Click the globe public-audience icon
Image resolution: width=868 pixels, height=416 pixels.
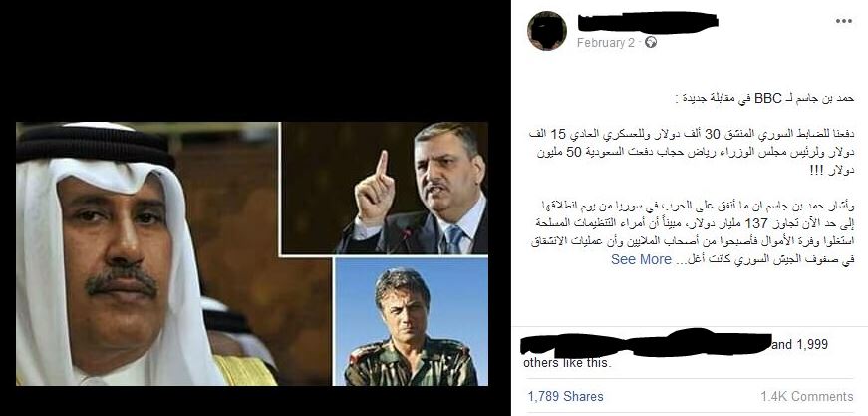pos(651,42)
